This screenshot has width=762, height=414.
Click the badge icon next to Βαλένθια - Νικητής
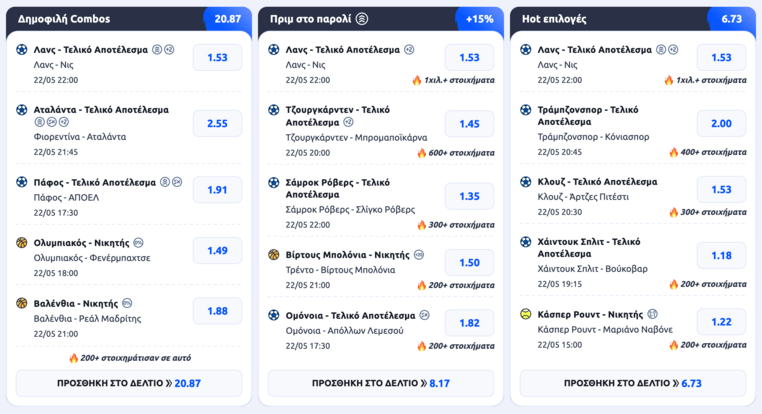point(127,303)
